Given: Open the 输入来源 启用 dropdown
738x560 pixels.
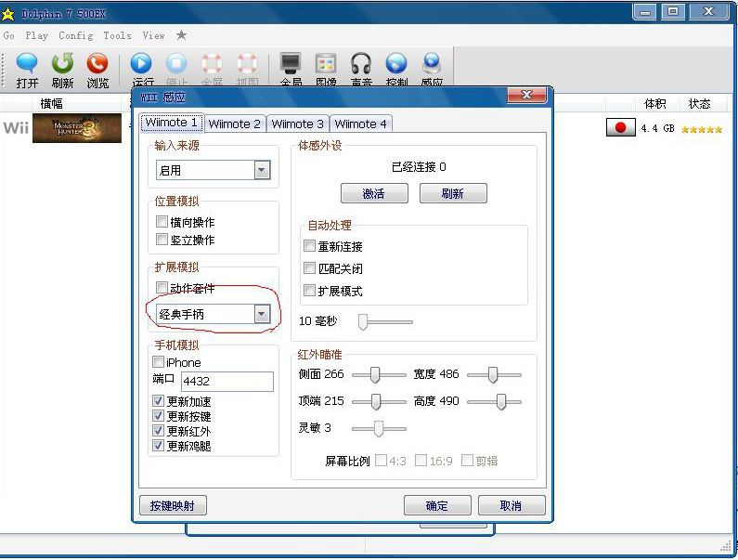Looking at the screenshot, I should pos(214,170).
